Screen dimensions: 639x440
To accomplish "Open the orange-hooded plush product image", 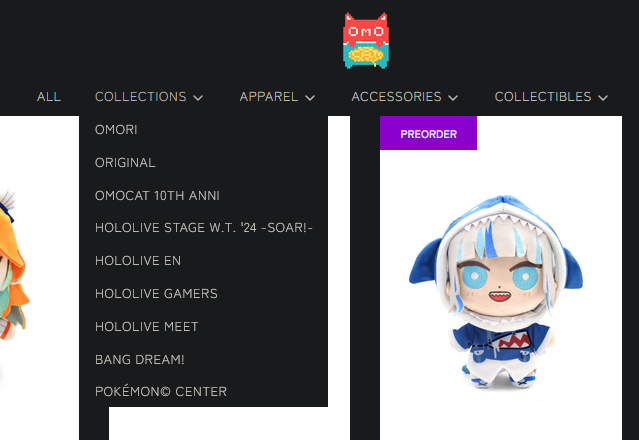I will [14, 265].
